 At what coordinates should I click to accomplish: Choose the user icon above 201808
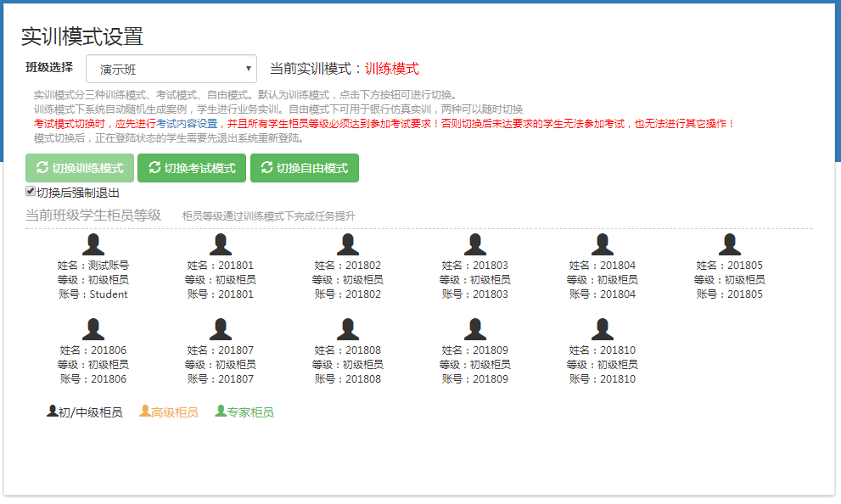pos(348,329)
